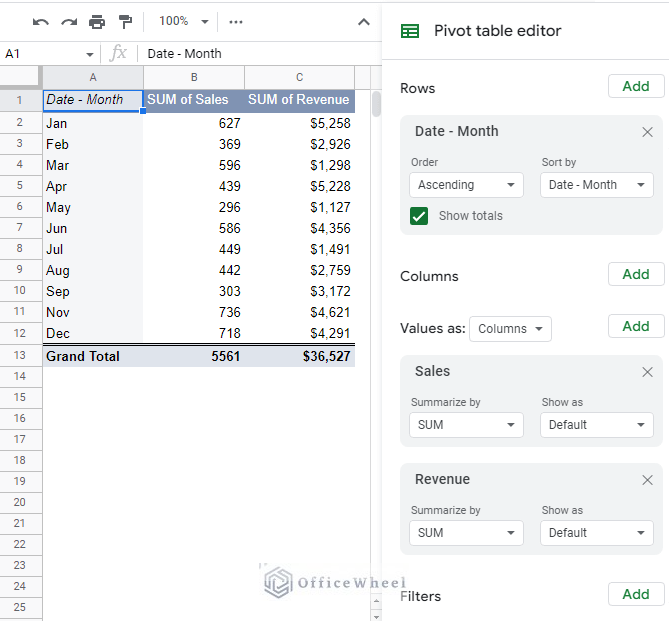The height and width of the screenshot is (621, 669).
Task: Select the grand total revenue $36,527
Action: tap(300, 356)
